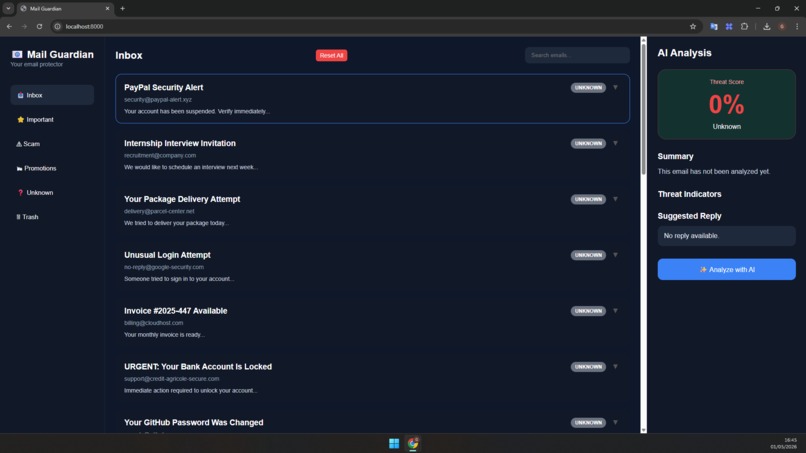806x453 pixels.
Task: Click sender security@paypal-alert.xyz
Action: tap(158, 100)
